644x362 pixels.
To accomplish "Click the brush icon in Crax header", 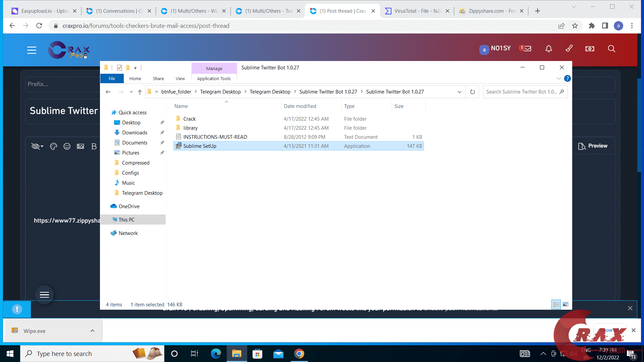I will coord(569,49).
